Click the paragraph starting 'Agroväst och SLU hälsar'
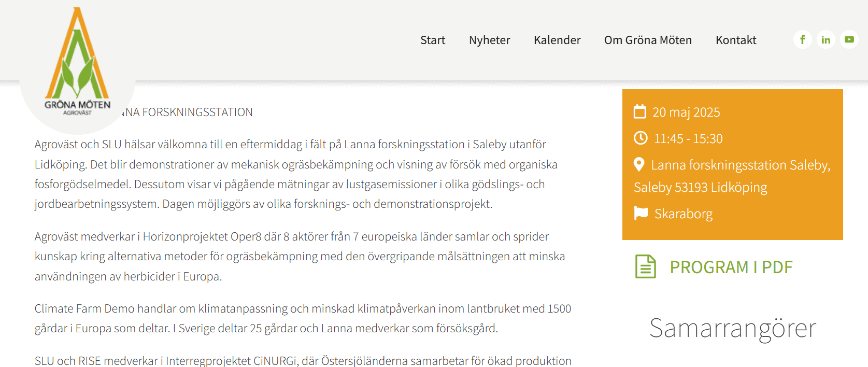Screen dimensions: 868x367 pos(296,174)
